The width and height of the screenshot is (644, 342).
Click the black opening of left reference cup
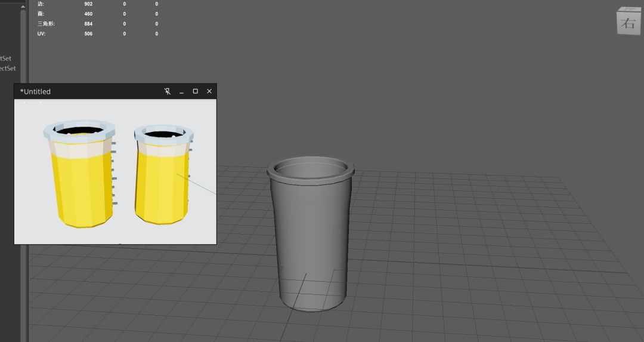[79, 130]
